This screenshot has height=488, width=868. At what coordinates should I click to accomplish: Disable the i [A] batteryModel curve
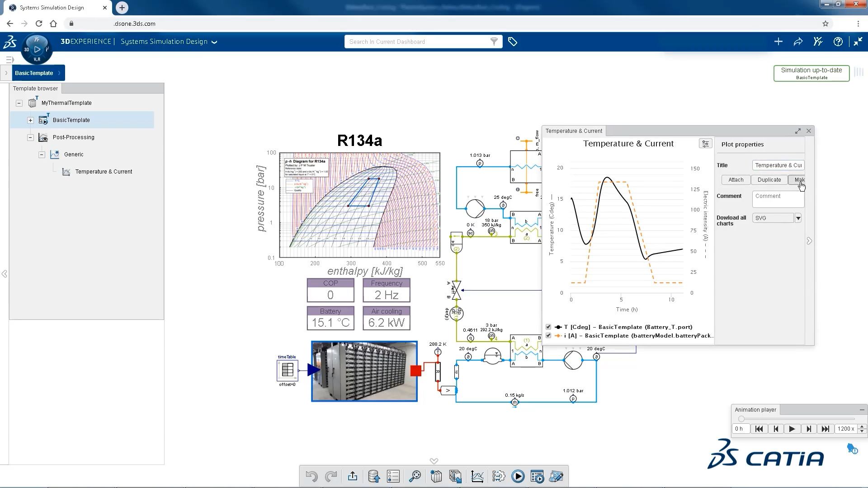pos(548,335)
